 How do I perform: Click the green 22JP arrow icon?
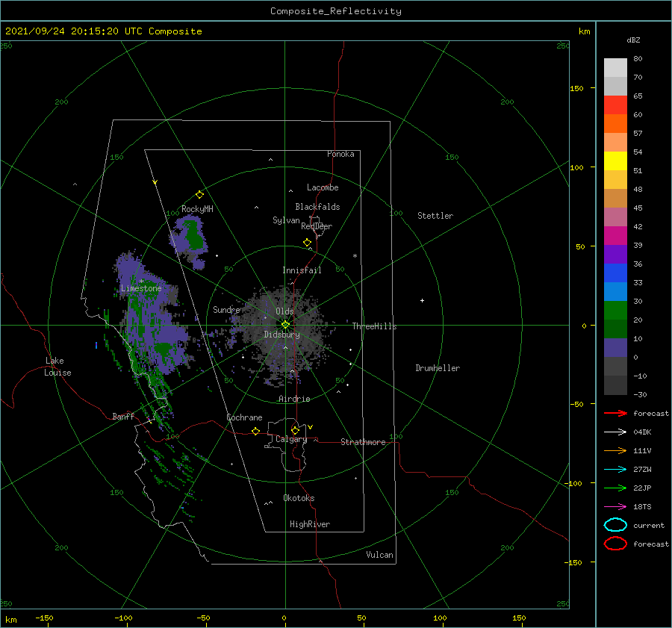[x=615, y=488]
